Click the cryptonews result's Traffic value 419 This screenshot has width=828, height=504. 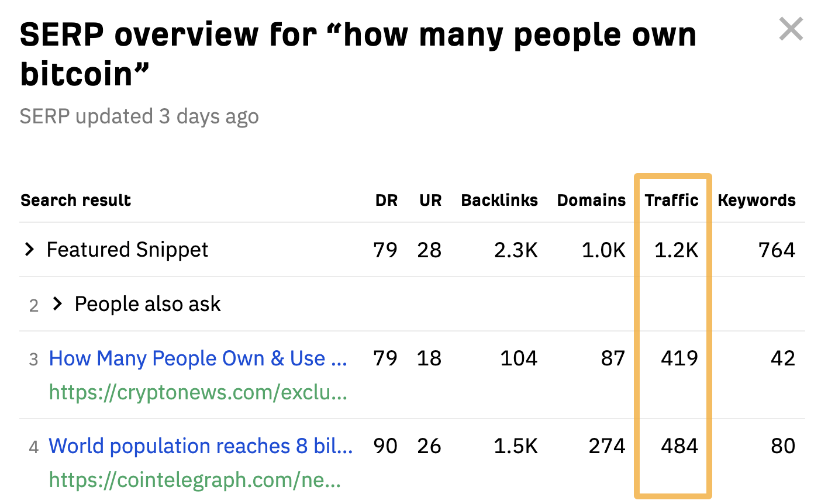point(679,358)
